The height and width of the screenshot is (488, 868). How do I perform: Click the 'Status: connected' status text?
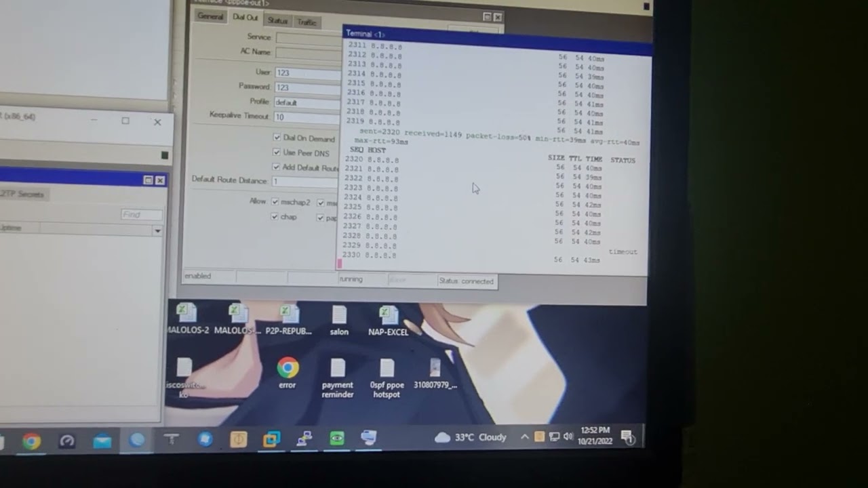click(466, 281)
